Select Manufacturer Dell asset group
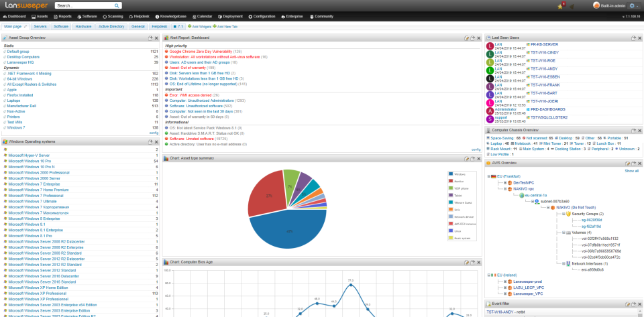 (x=21, y=106)
